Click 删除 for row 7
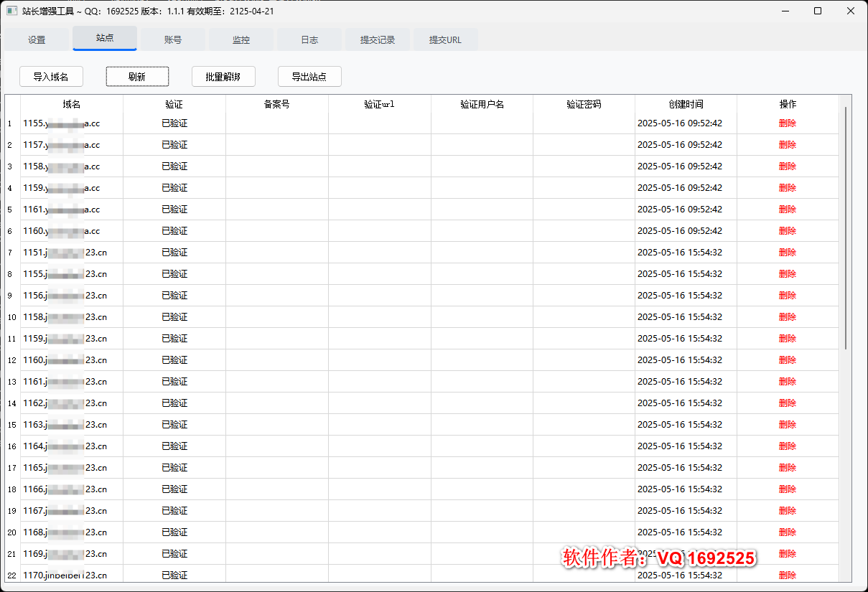Viewport: 868px width, 592px height. (788, 253)
